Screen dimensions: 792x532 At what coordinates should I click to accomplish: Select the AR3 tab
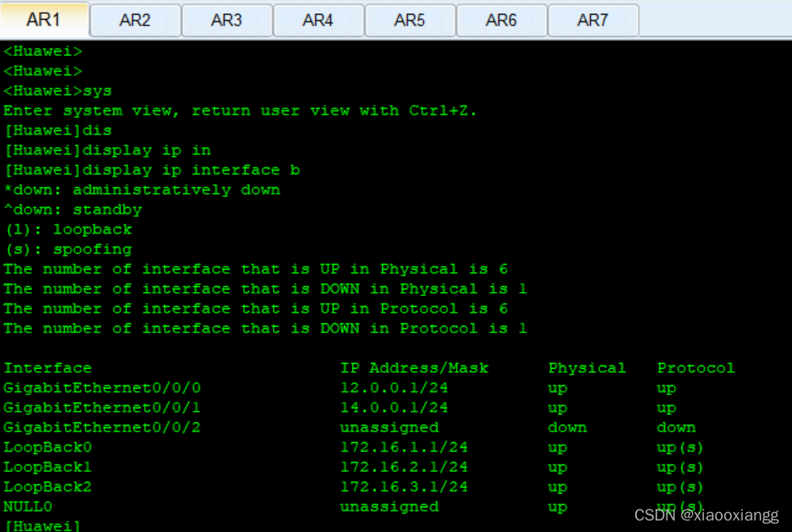[x=227, y=20]
